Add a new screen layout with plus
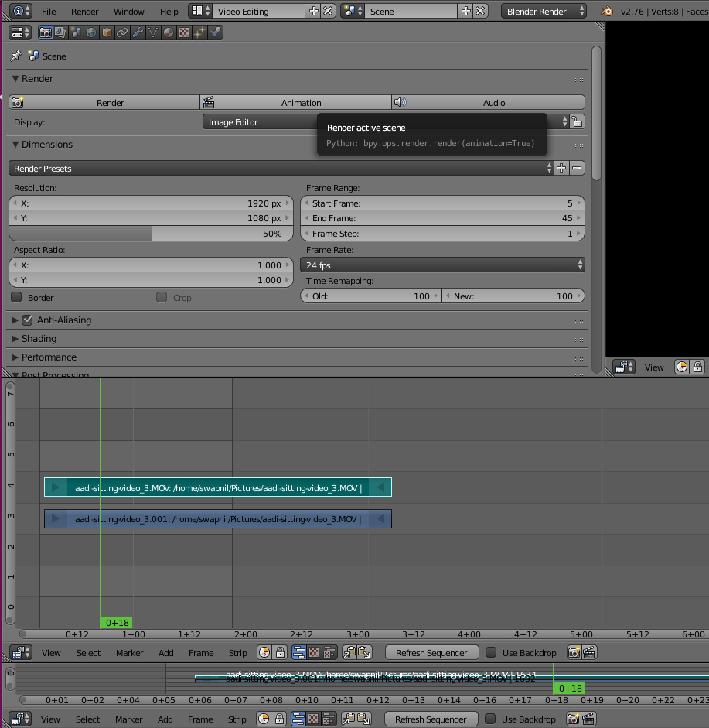This screenshot has width=709, height=728. 314,11
